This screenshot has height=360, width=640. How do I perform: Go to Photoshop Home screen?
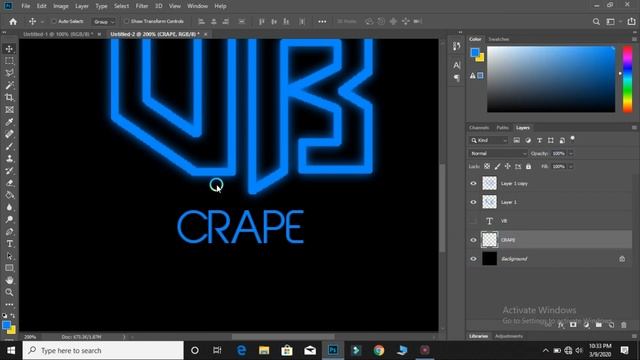13,22
